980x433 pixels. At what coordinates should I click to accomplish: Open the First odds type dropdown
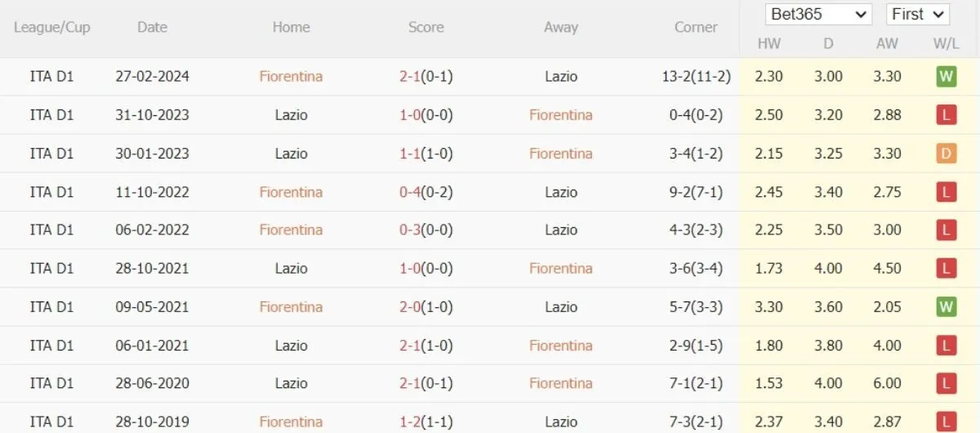click(917, 15)
